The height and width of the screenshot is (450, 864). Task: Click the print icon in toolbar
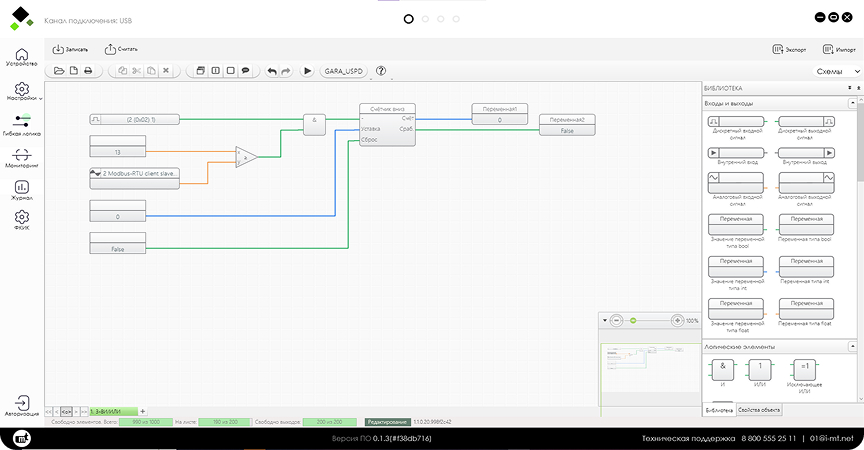88,71
